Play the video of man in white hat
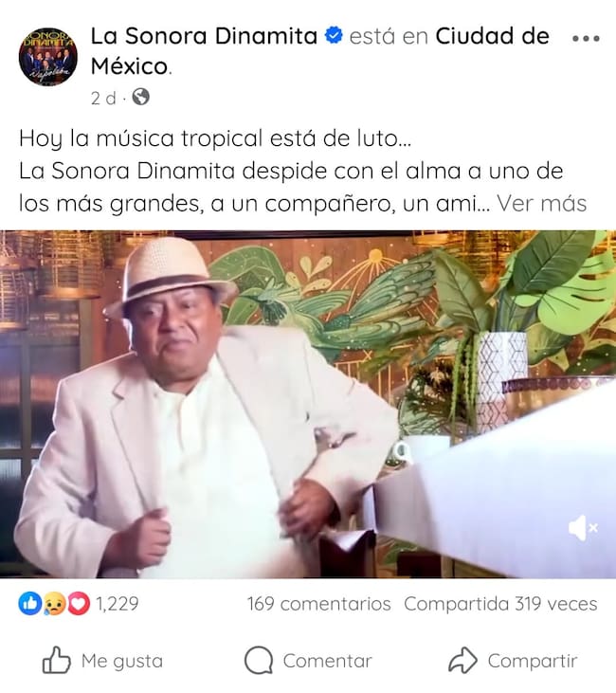This screenshot has width=616, height=693. [308, 404]
